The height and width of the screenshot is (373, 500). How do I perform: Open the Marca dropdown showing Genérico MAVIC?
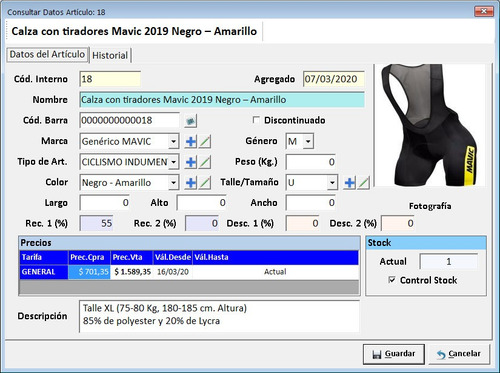pos(173,142)
